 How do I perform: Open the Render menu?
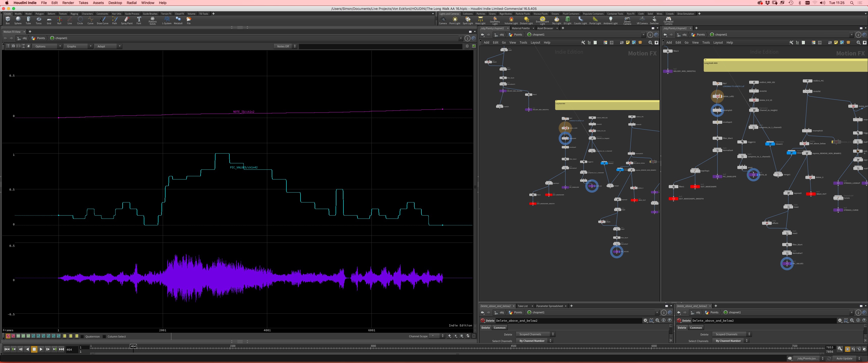[x=68, y=3]
